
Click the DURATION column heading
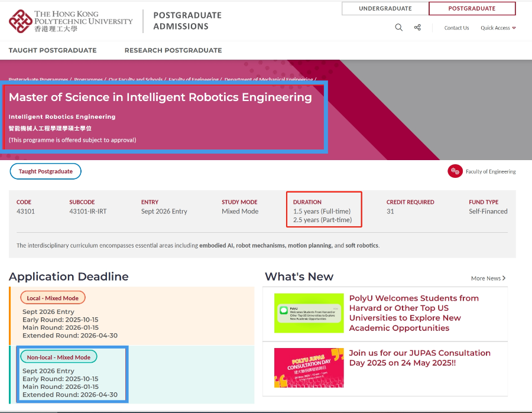(307, 202)
